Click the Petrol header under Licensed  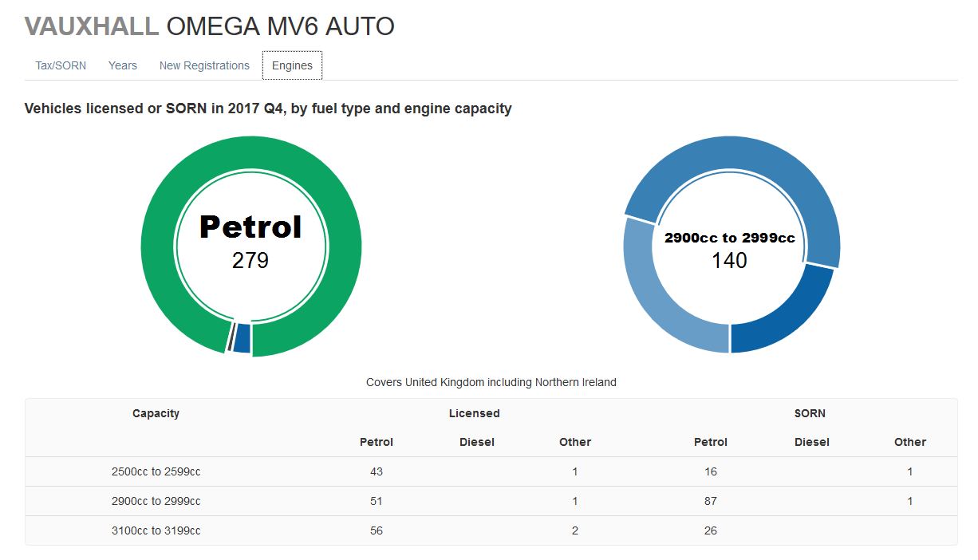(x=377, y=442)
